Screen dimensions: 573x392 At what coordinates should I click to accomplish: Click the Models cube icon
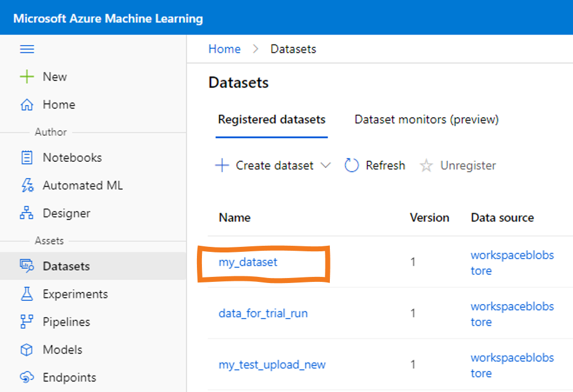point(27,350)
